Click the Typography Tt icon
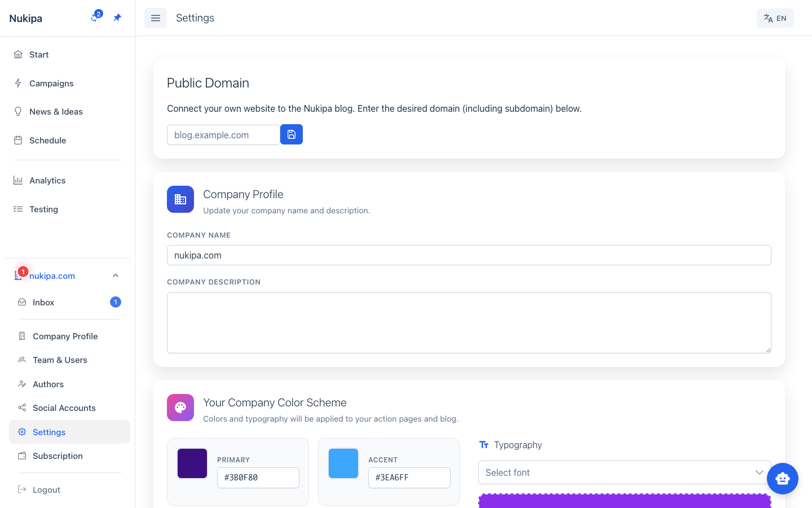 (484, 444)
